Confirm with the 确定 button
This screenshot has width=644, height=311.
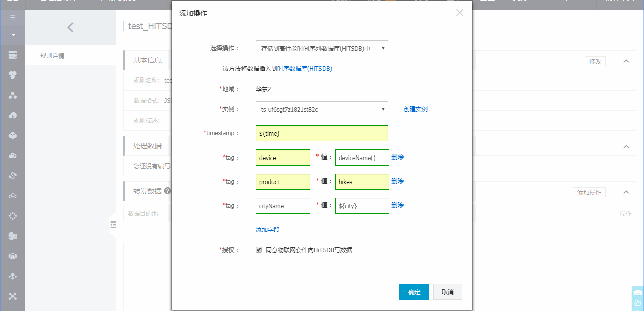pos(414,292)
